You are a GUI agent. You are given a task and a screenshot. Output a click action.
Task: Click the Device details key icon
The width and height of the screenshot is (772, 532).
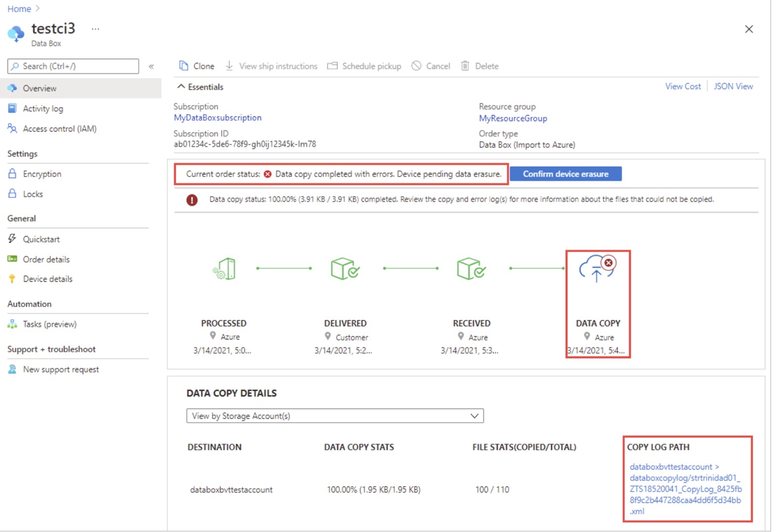pyautogui.click(x=12, y=279)
